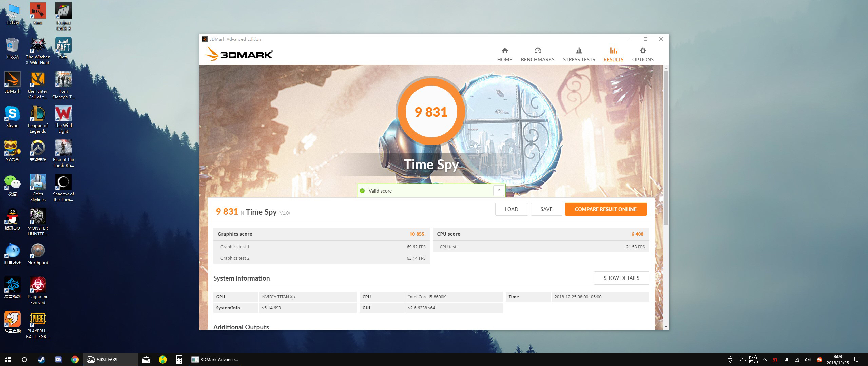
Task: Expand system info with SHOW DETAILS
Action: 621,278
